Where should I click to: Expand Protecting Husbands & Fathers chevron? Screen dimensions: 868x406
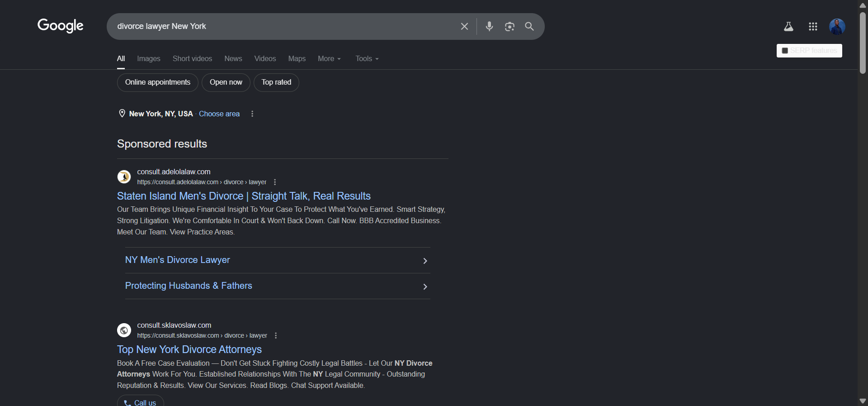(x=425, y=287)
